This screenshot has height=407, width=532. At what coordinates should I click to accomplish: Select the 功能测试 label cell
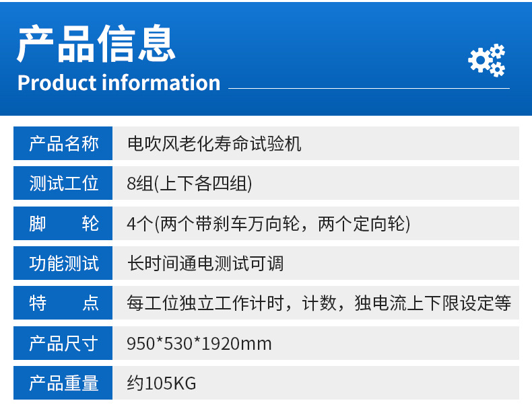[64, 263]
